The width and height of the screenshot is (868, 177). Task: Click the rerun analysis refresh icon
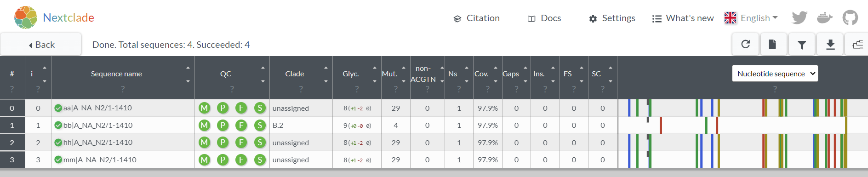tap(746, 44)
